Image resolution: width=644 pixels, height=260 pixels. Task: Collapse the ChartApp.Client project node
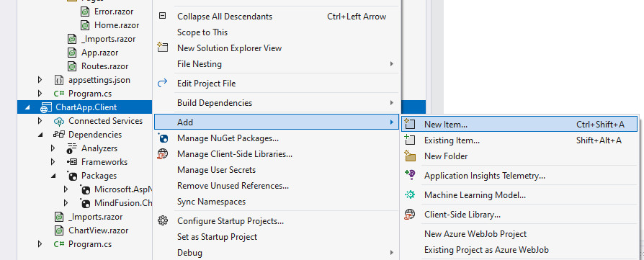coord(27,107)
